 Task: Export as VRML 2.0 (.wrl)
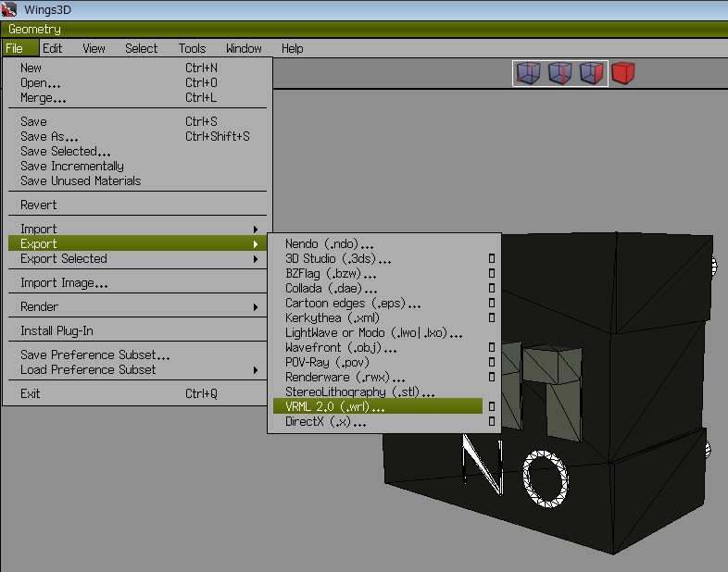pos(378,407)
